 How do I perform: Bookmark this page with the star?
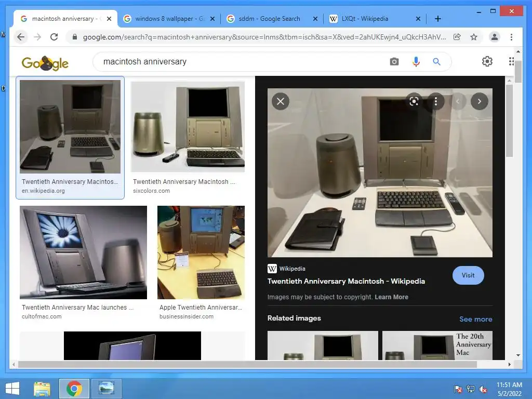click(x=474, y=37)
